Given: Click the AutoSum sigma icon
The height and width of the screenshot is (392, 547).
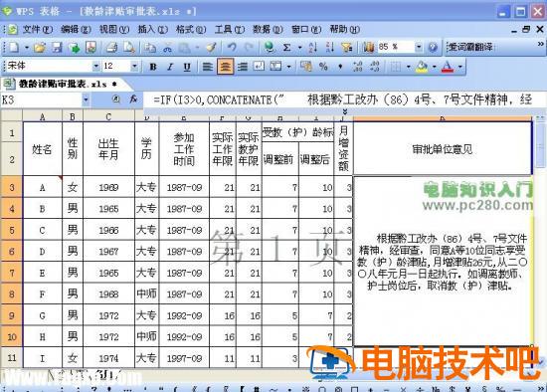Looking at the screenshot, I should [286, 47].
